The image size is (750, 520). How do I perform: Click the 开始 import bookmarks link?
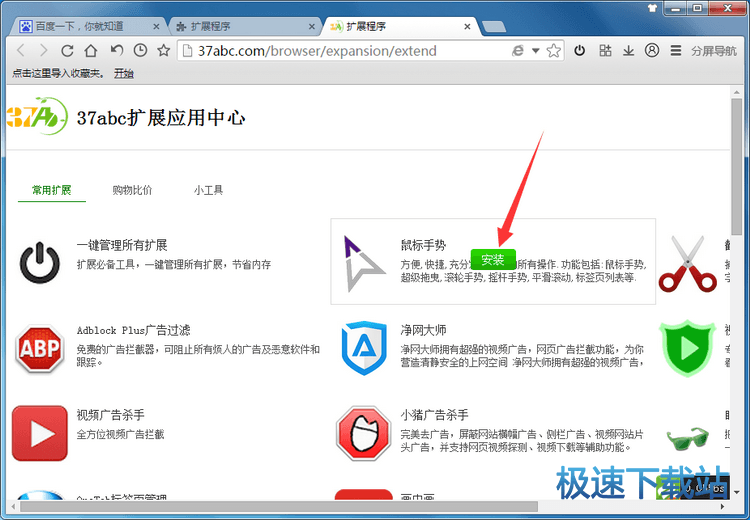point(123,73)
